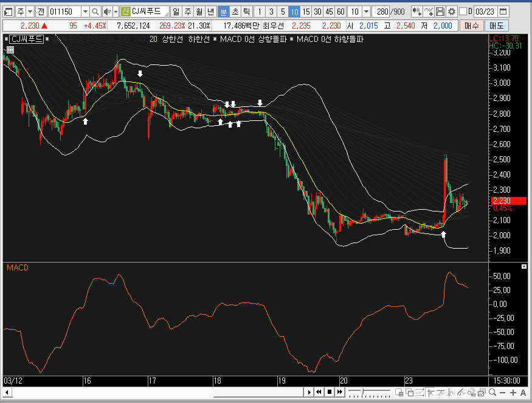Switch to yearly chart with 년
The height and width of the screenshot is (403, 532).
pos(211,12)
